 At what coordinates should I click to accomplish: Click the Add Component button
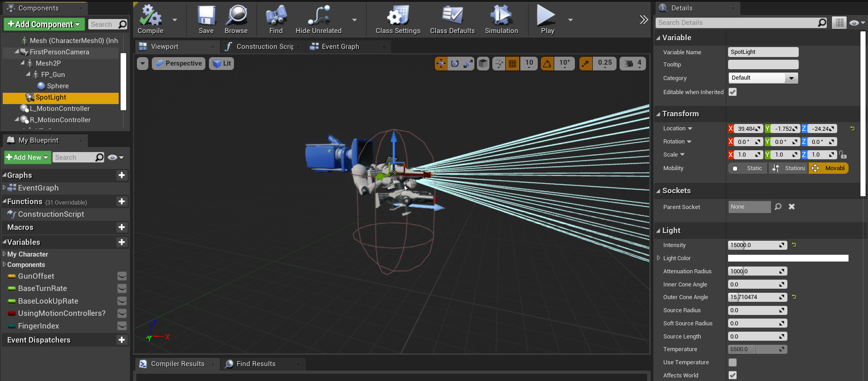pos(44,24)
